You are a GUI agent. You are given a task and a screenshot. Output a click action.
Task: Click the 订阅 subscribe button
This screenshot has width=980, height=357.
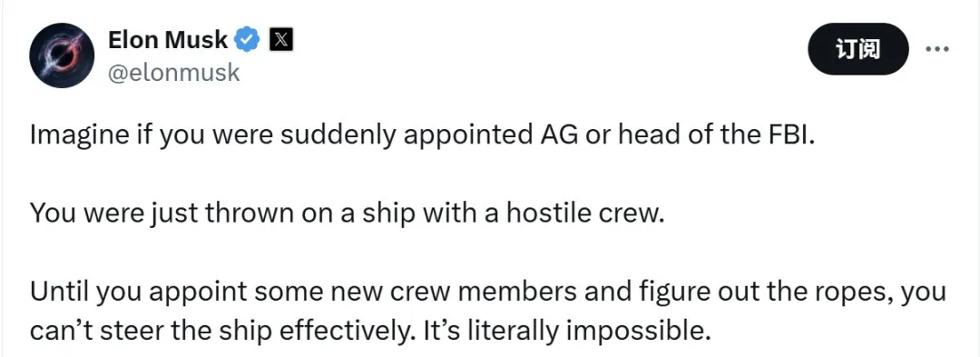[x=857, y=49]
